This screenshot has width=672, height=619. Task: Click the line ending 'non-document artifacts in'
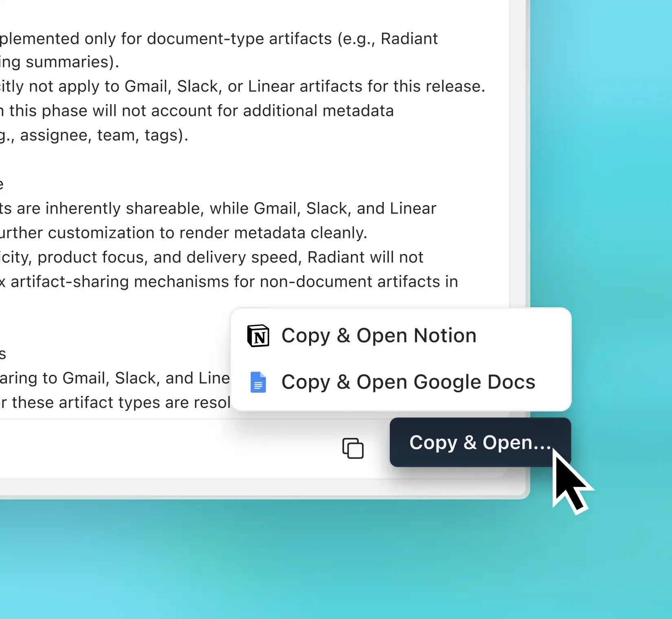[229, 282]
